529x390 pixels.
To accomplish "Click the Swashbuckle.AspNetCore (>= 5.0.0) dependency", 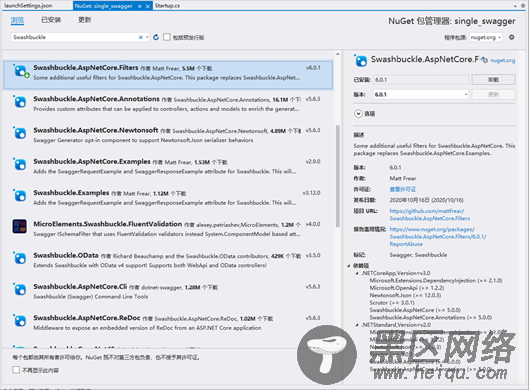I will tap(415, 310).
